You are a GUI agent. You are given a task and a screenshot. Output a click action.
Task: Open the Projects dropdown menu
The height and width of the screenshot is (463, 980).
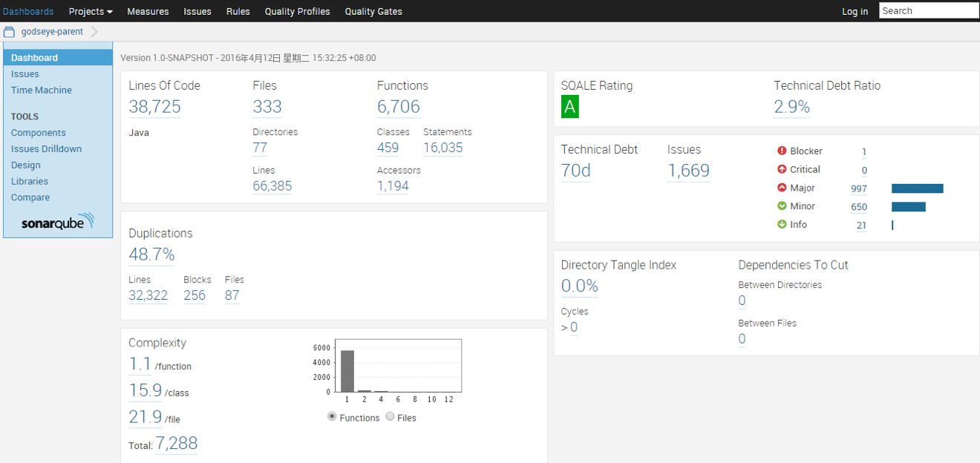(x=91, y=11)
